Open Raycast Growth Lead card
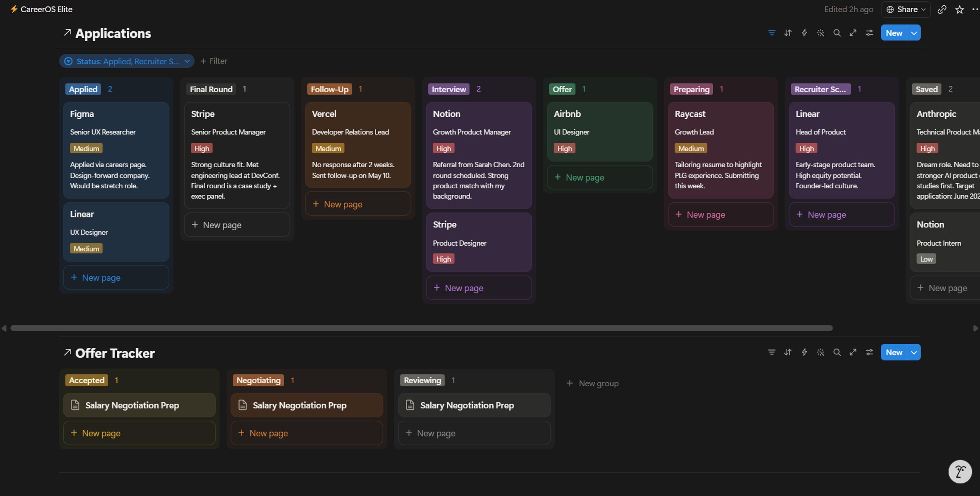980x496 pixels. (721, 150)
